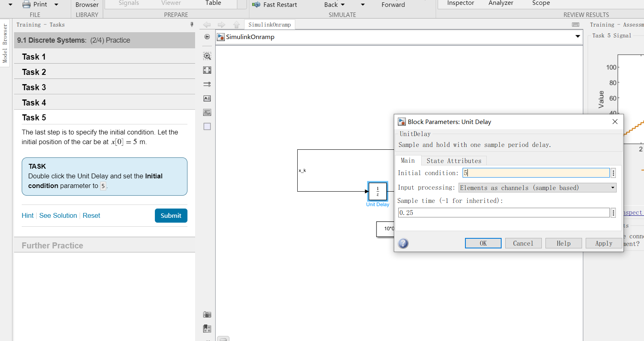Close the Block Parameters dialog
This screenshot has width=644, height=341.
coord(615,122)
